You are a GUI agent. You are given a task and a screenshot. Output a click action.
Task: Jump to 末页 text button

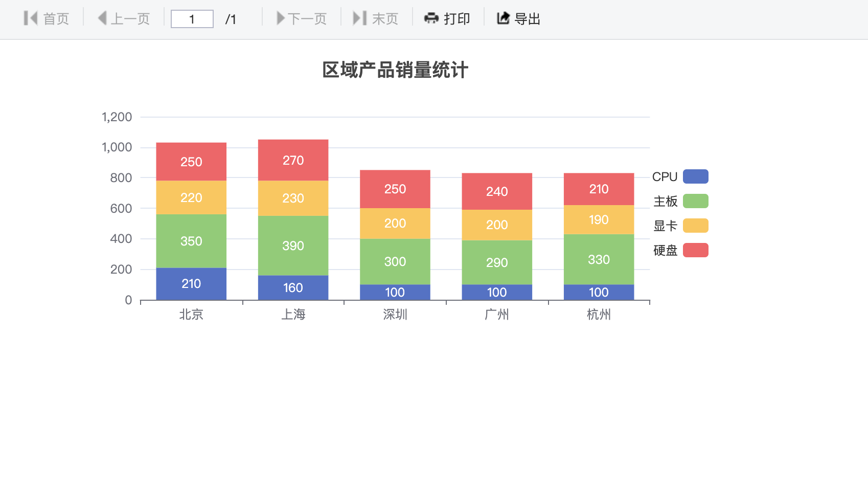[385, 19]
